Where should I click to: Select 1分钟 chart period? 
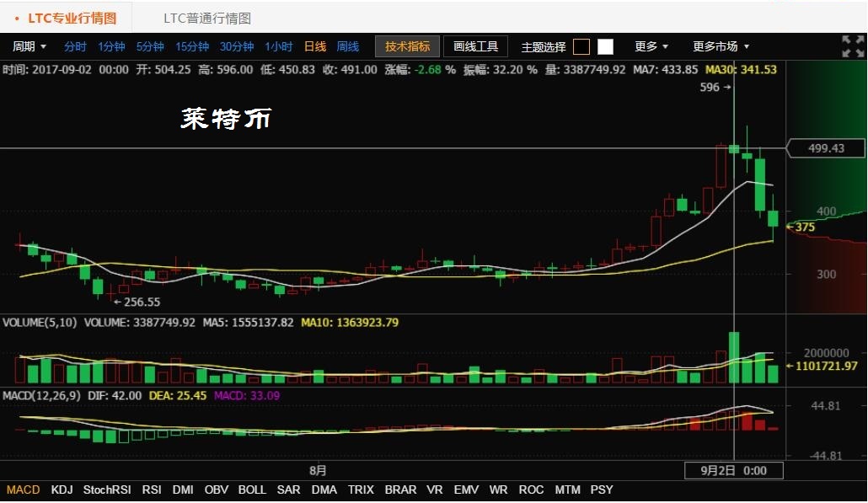(111, 46)
